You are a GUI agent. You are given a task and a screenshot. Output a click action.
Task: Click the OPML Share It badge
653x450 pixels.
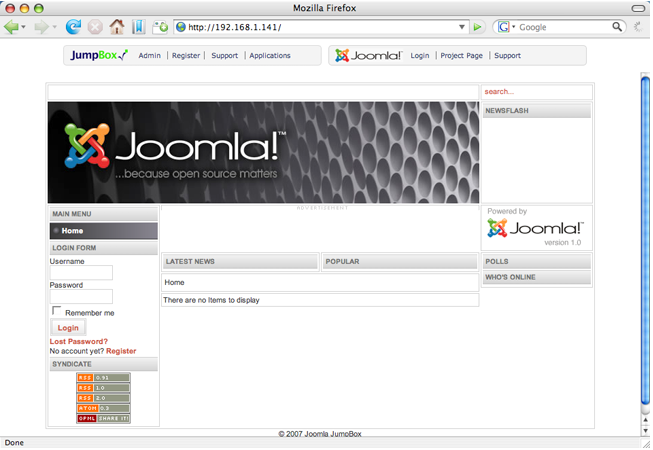coord(103,418)
